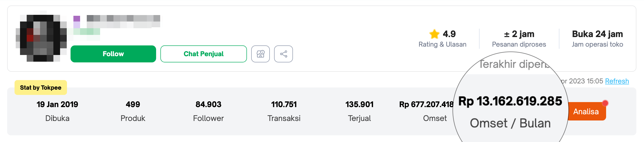Click the 499 Produk statistic
Viewport: 644px width, 142px height.
pos(133,111)
